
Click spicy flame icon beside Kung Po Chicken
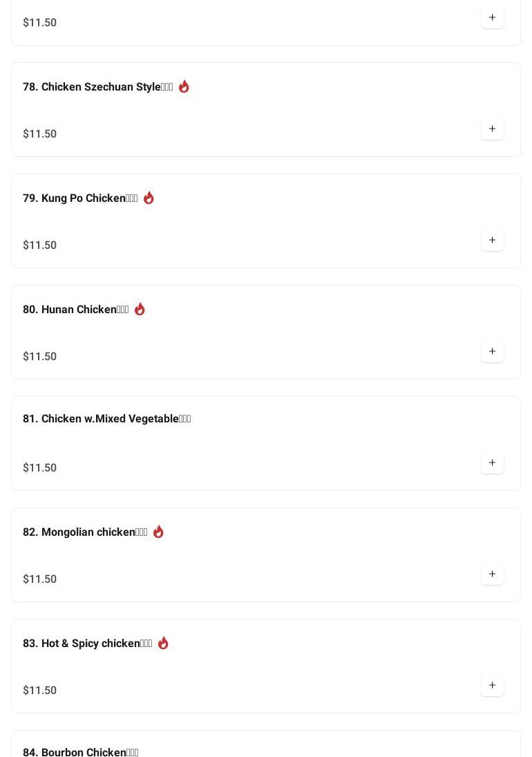point(149,198)
